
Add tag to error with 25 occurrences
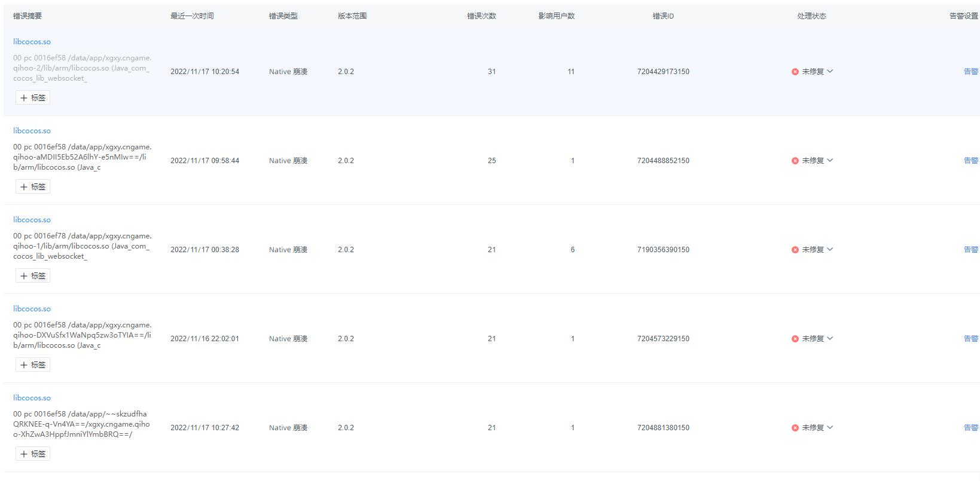[x=33, y=187]
